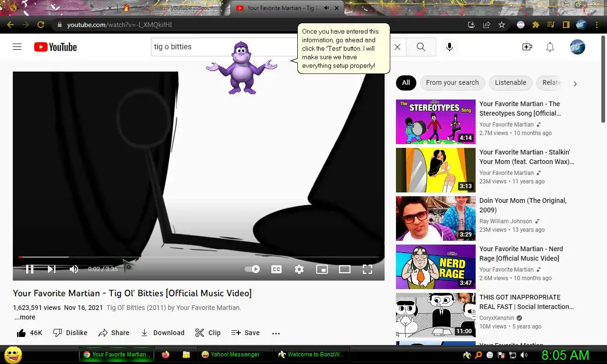Toggle the autoplay switch

[x=252, y=269]
